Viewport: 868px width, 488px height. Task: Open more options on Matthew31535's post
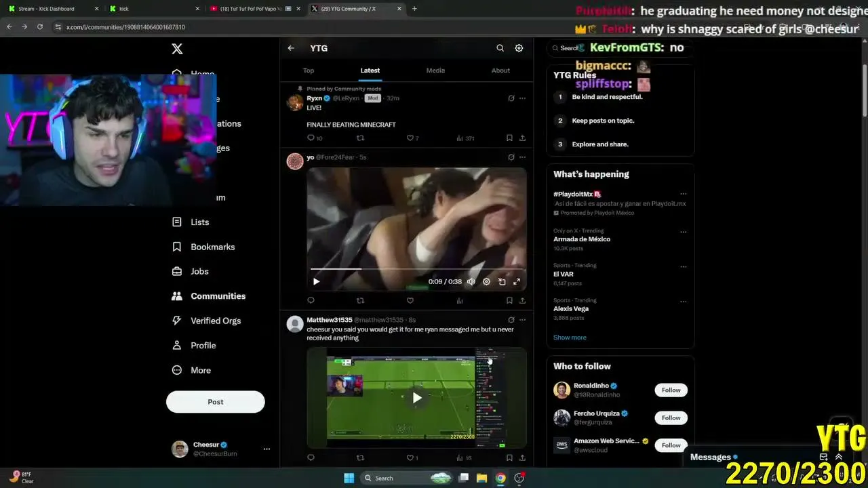522,320
